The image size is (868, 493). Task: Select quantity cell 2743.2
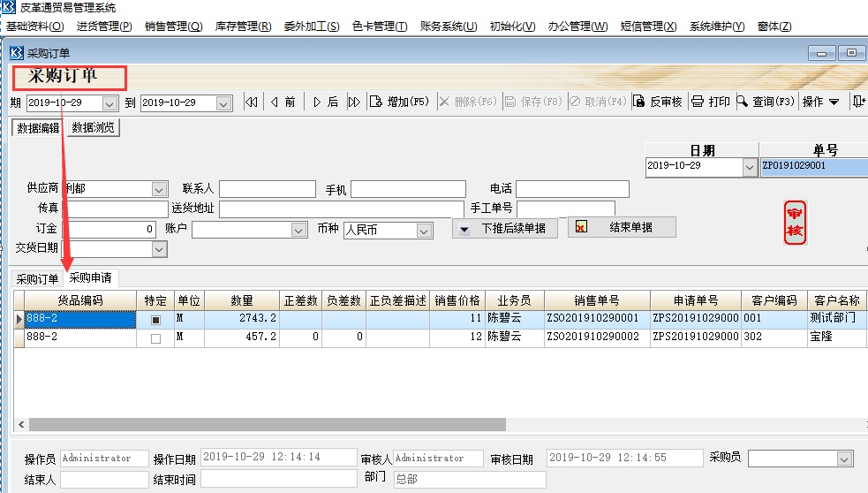(x=242, y=319)
